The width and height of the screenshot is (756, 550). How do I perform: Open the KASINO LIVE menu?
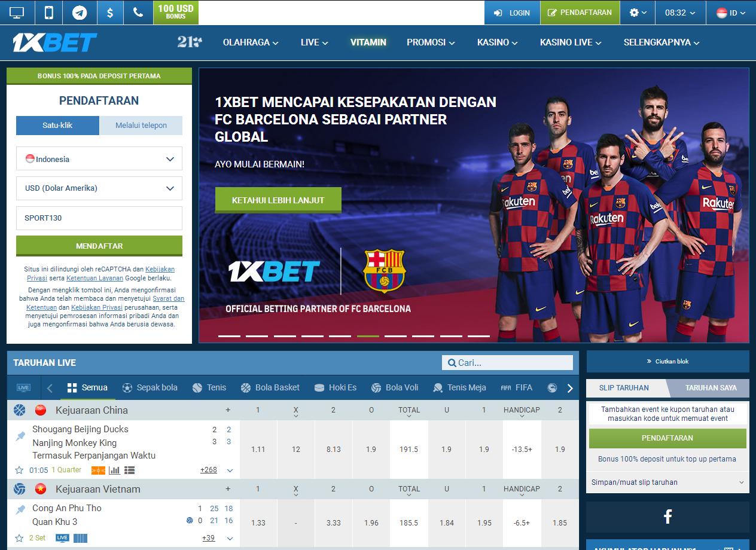(x=571, y=42)
